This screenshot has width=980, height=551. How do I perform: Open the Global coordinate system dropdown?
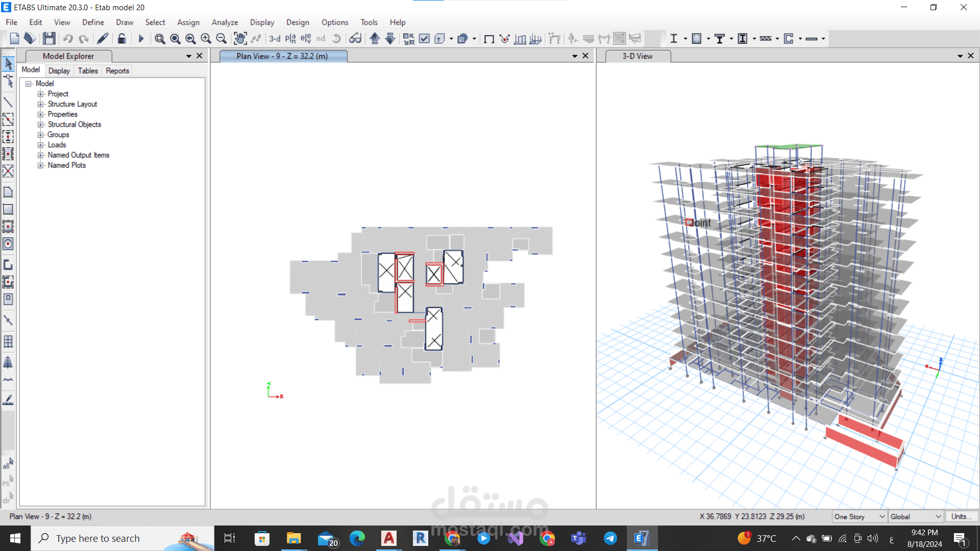point(916,517)
